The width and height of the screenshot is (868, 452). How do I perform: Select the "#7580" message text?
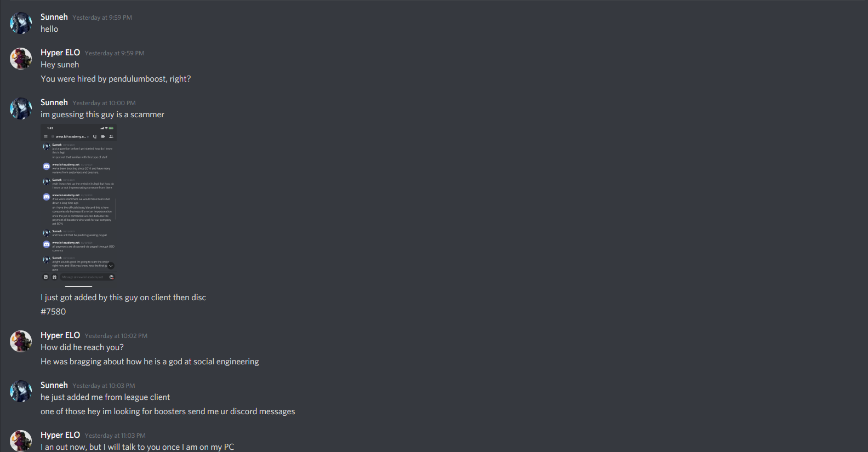point(53,312)
